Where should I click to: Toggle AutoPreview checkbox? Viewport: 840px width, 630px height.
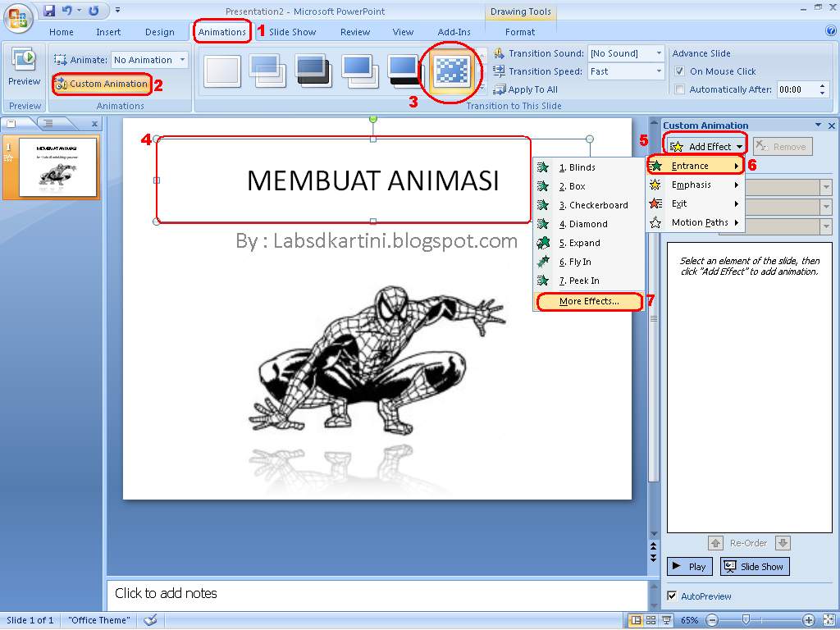[x=672, y=596]
